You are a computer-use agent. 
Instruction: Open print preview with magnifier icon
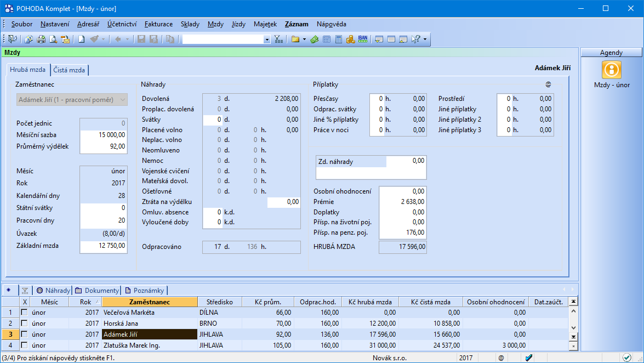pos(53,39)
